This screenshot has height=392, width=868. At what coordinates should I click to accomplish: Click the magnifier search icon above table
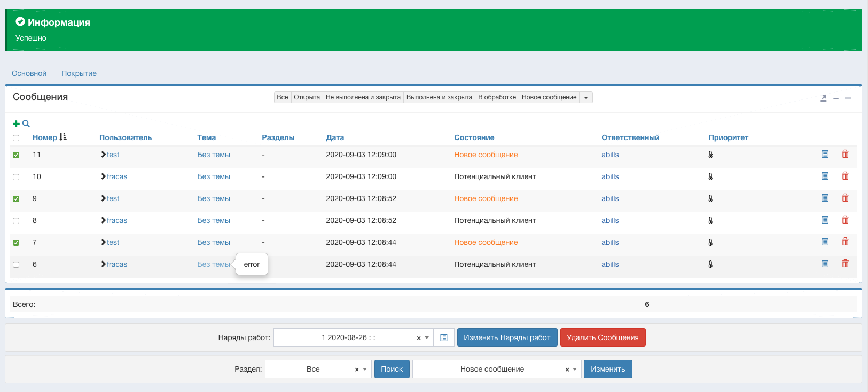[x=26, y=124]
